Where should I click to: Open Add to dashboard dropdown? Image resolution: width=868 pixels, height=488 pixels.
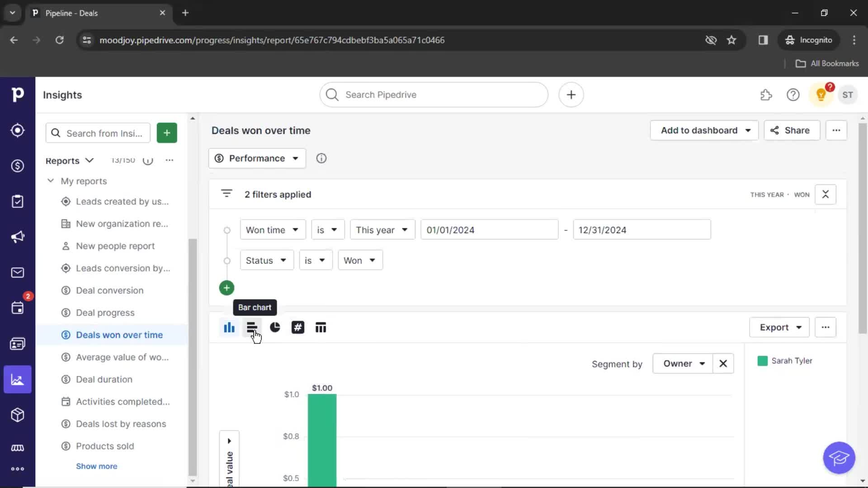click(704, 131)
